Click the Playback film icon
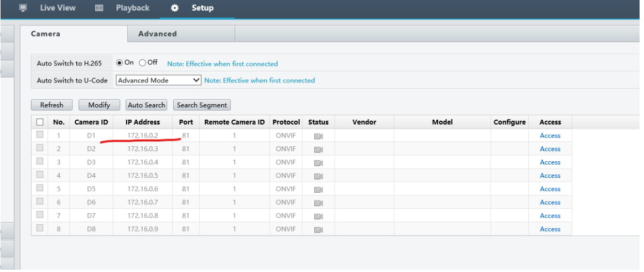The width and height of the screenshot is (644, 272). (x=100, y=8)
